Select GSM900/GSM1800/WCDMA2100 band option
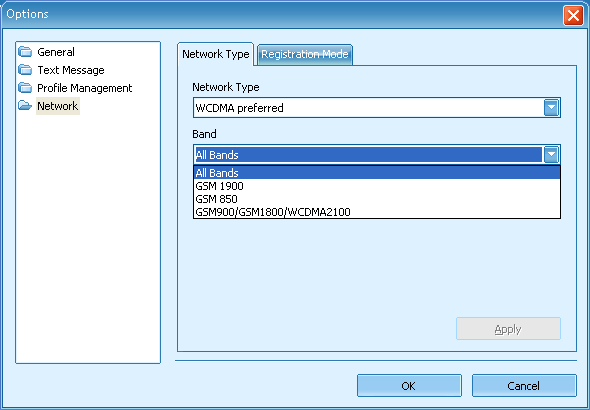Viewport: 590px width, 410px height. click(377, 212)
